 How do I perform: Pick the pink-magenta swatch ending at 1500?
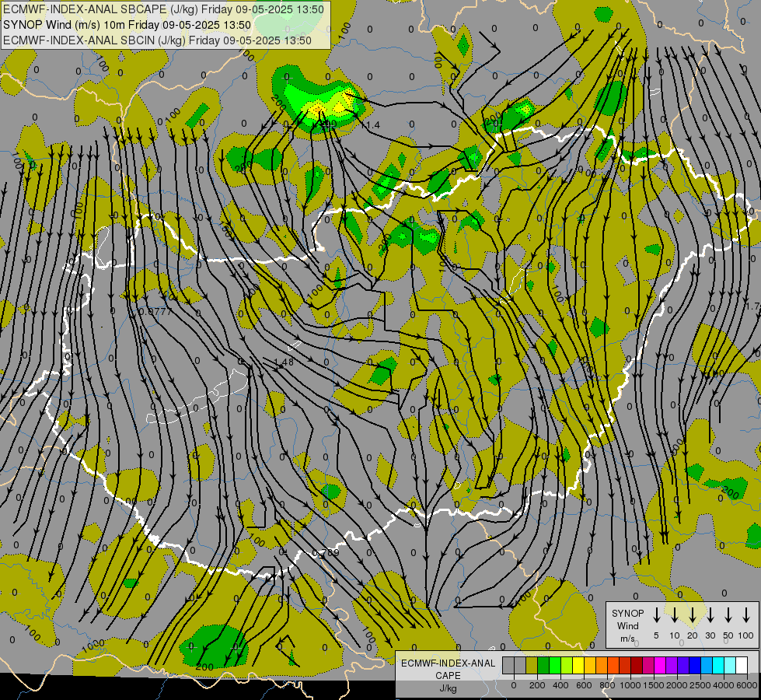point(649,665)
